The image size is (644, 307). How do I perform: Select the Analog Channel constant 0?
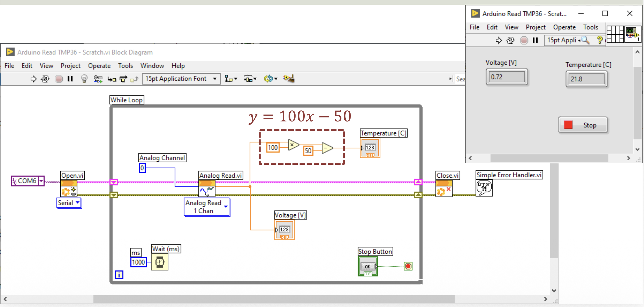(x=142, y=168)
